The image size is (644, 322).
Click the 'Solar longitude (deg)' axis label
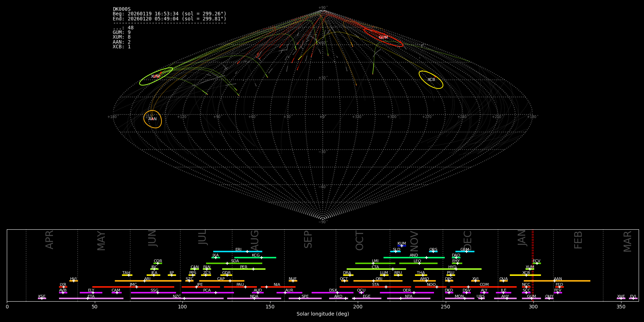[x=322, y=314]
